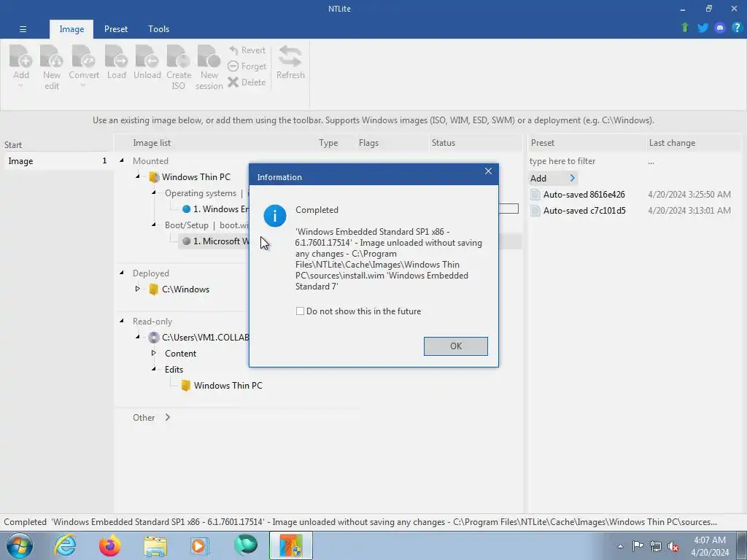Image resolution: width=747 pixels, height=560 pixels.
Task: Open the Discord link icon
Action: point(720,28)
